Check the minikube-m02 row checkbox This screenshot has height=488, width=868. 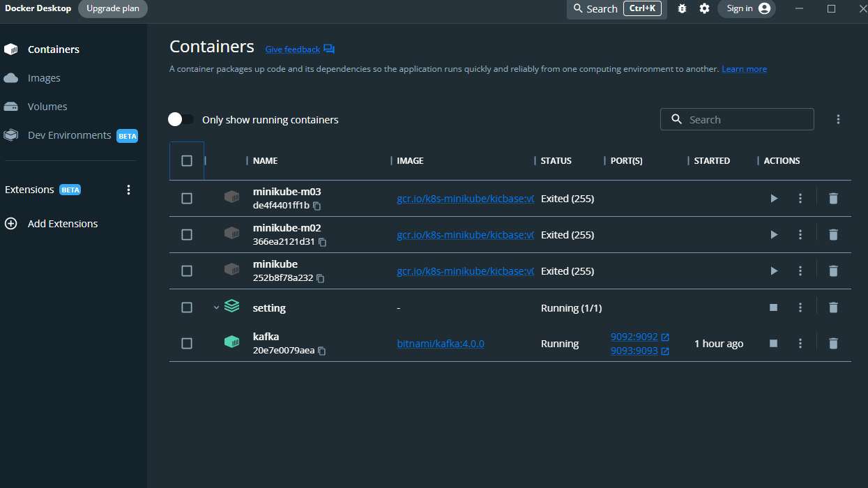[x=187, y=235]
